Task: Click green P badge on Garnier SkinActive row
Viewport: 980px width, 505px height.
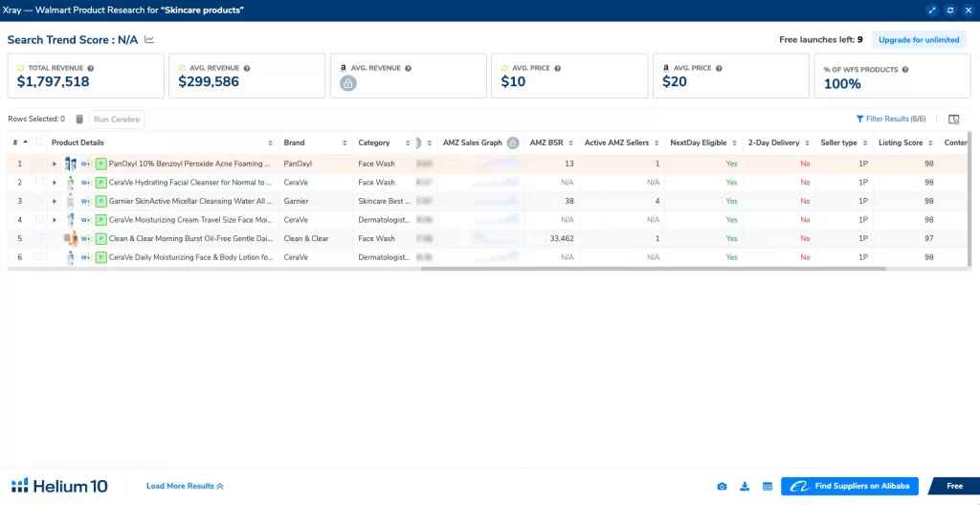Action: [x=100, y=201]
